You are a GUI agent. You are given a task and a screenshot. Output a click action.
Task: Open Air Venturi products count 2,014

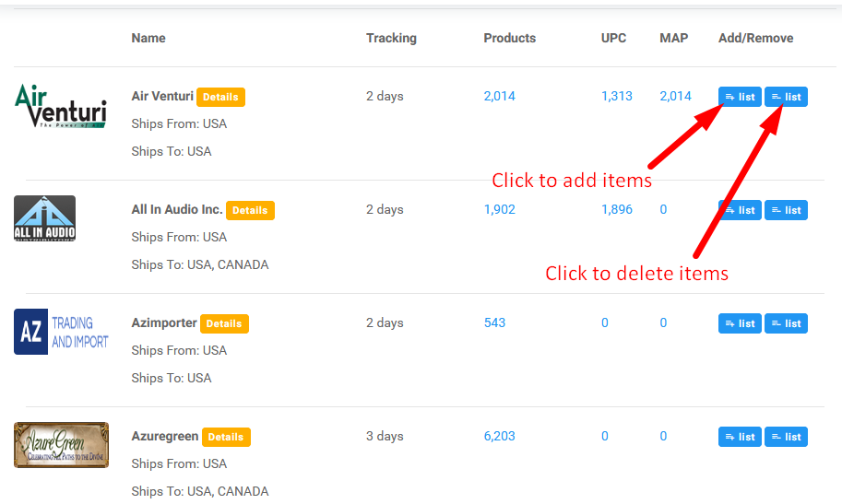click(x=500, y=96)
